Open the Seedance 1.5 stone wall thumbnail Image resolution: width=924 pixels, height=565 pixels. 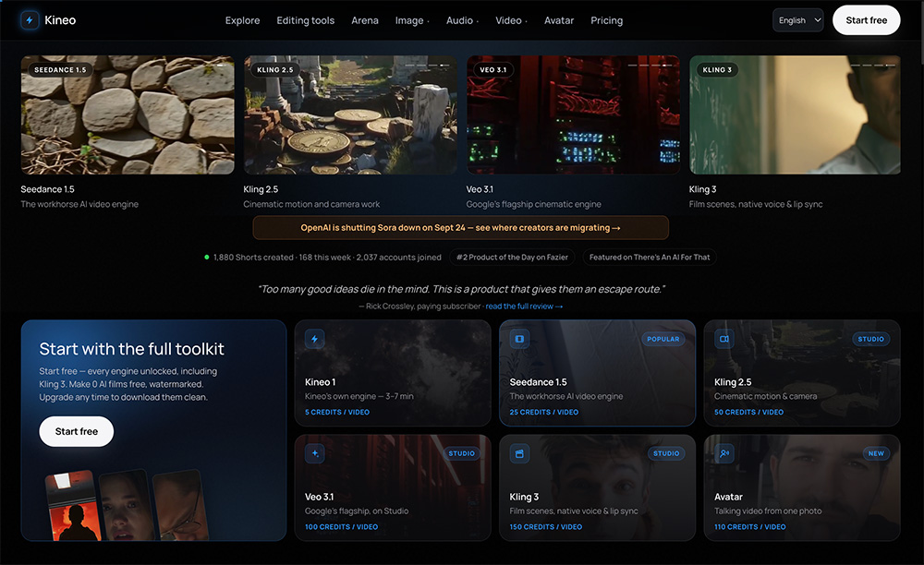coord(128,114)
